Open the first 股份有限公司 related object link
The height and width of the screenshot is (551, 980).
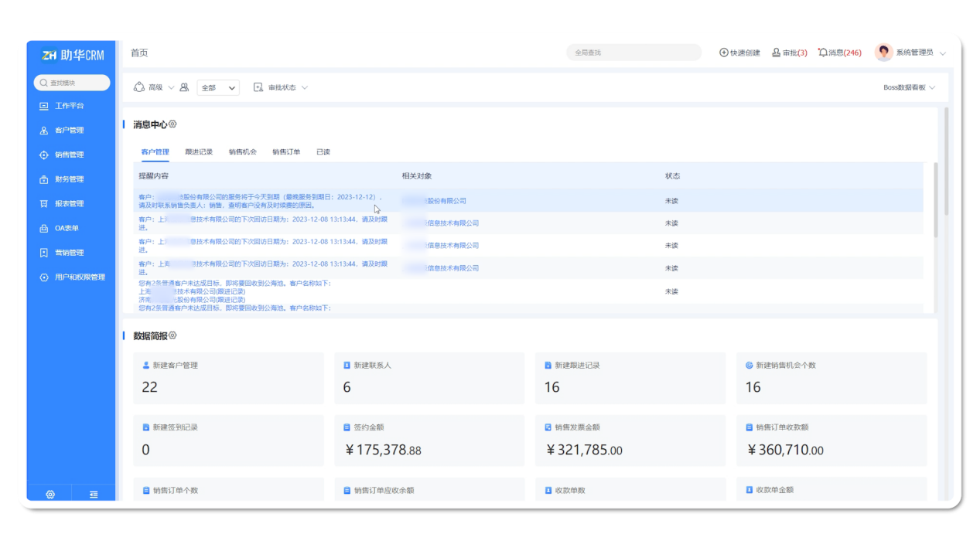click(435, 201)
